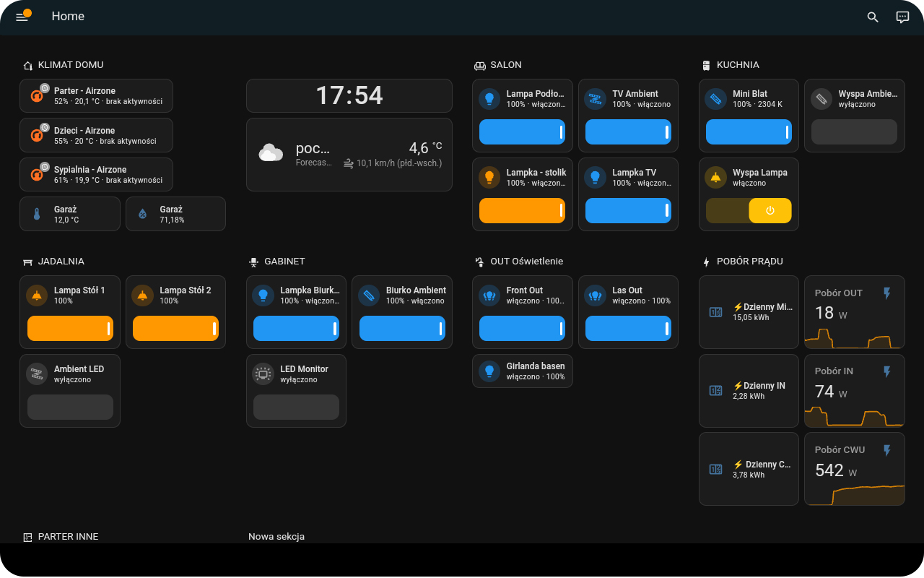Click the Lampa Podłogowa bulb icon
Image resolution: width=924 pixels, height=578 pixels.
489,99
